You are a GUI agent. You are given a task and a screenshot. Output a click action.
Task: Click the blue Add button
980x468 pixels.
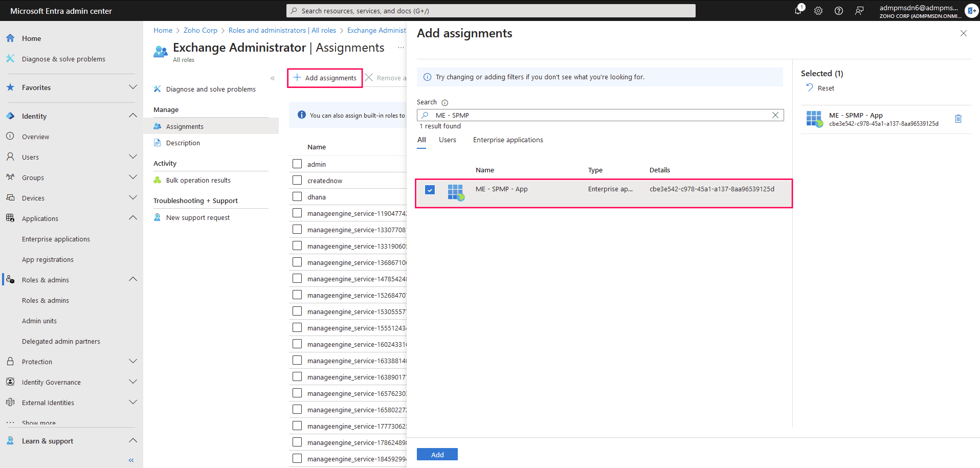point(437,454)
